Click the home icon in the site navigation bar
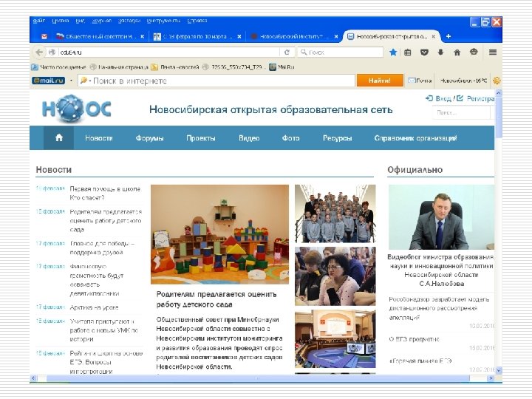Image resolution: width=532 pixels, height=399 pixels. [x=58, y=137]
